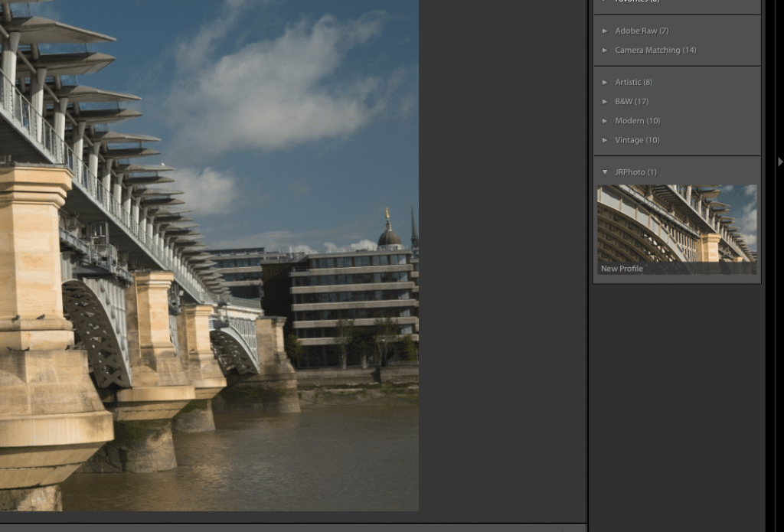
Task: Expand the B&W (17) profile group
Action: click(605, 102)
